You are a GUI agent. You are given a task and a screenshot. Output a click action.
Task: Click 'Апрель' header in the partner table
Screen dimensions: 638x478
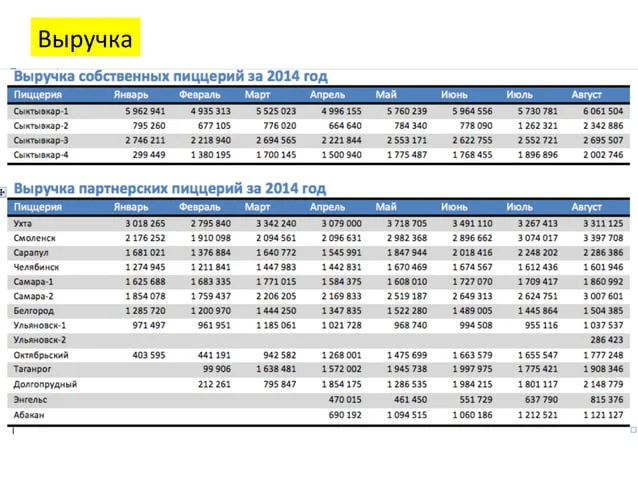[327, 207]
